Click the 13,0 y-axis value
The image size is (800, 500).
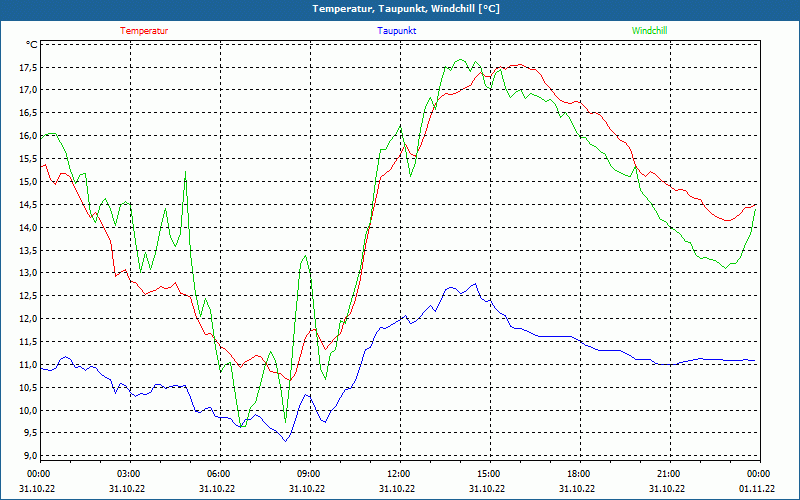click(28, 273)
